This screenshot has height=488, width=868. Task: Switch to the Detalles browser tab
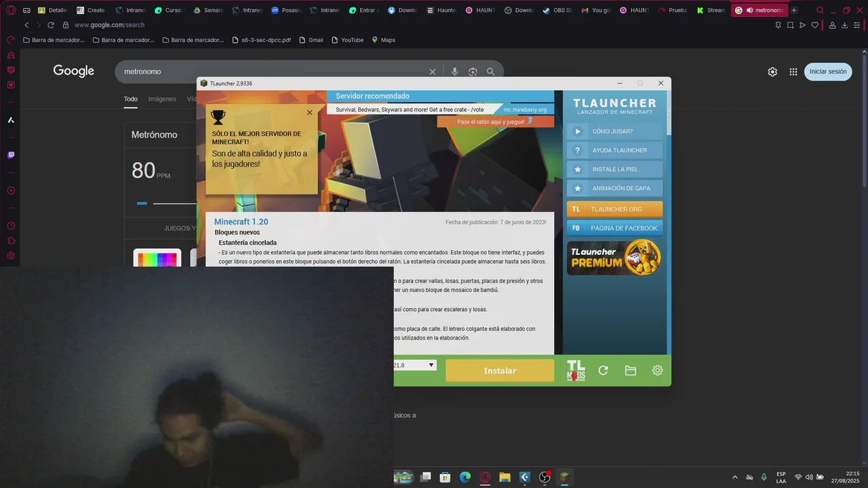(x=52, y=10)
